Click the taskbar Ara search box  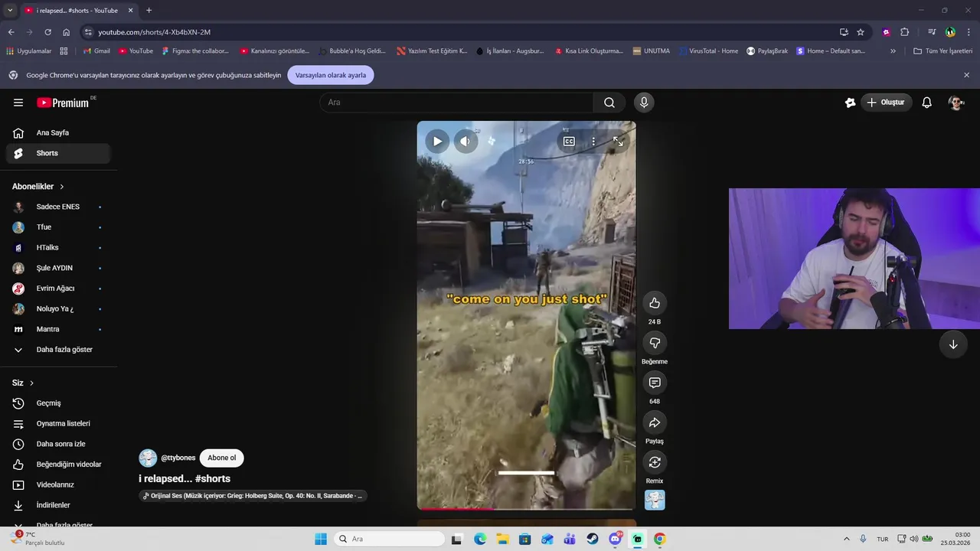(x=389, y=539)
